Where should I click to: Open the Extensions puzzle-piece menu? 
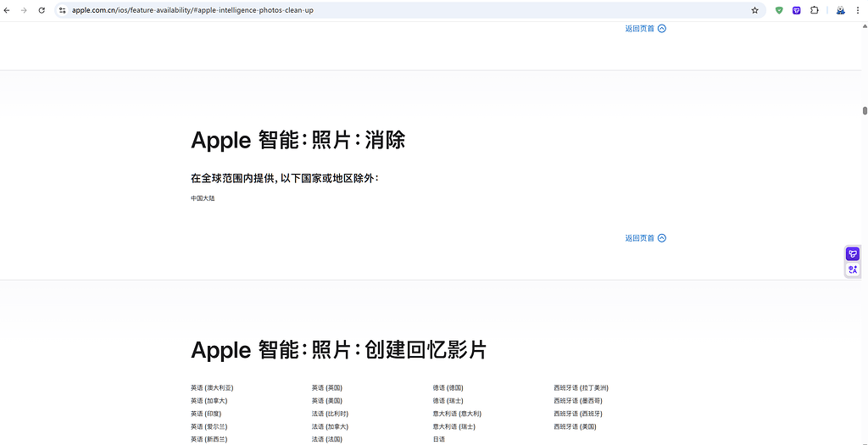coord(815,10)
